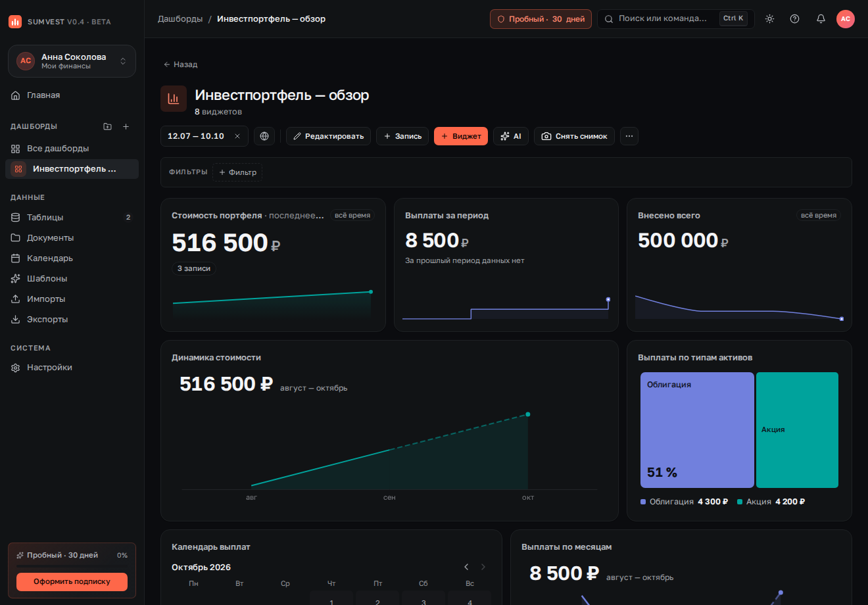Open Импорты section
Viewport: 868px width, 605px height.
(x=72, y=299)
